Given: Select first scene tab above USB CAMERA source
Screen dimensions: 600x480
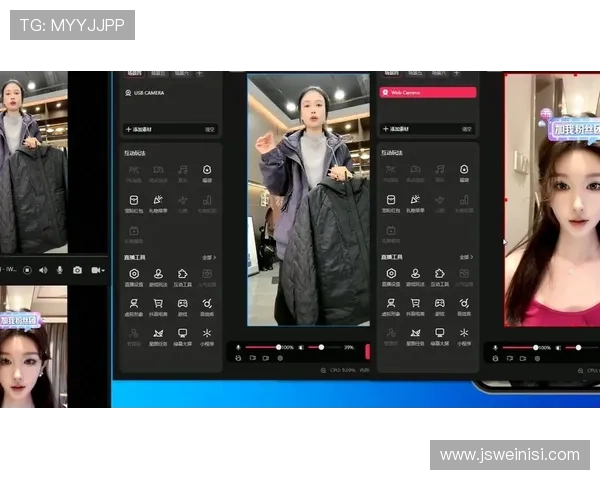Looking at the screenshot, I should coord(133,72).
